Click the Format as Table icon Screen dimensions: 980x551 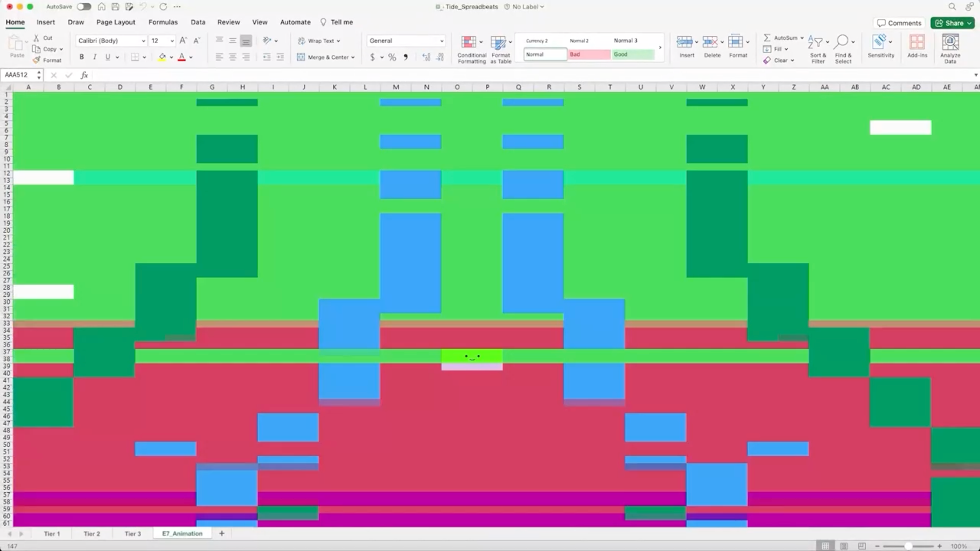coord(498,42)
